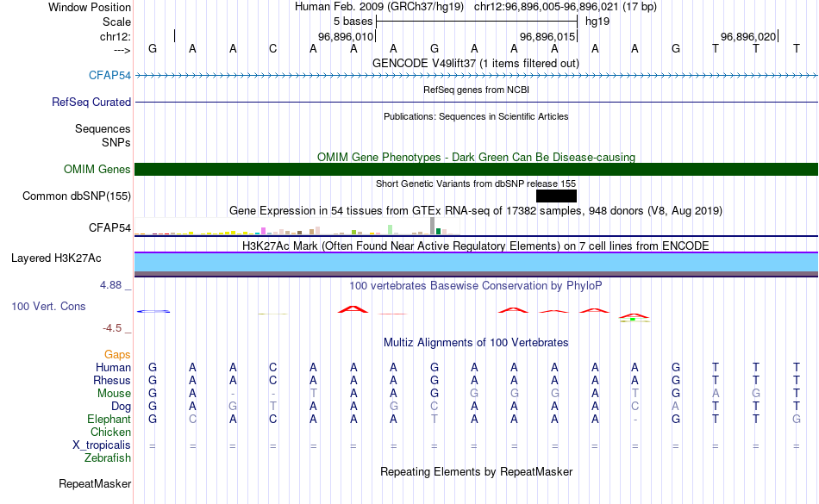Image resolution: width=819 pixels, height=504 pixels.
Task: Click the dark green OMIM gene bar
Action: 477,169
